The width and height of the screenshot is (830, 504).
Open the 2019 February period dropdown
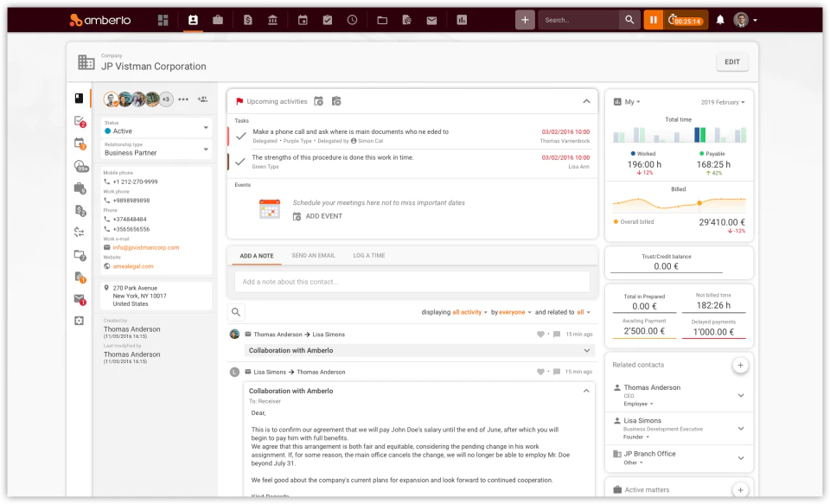tap(723, 102)
